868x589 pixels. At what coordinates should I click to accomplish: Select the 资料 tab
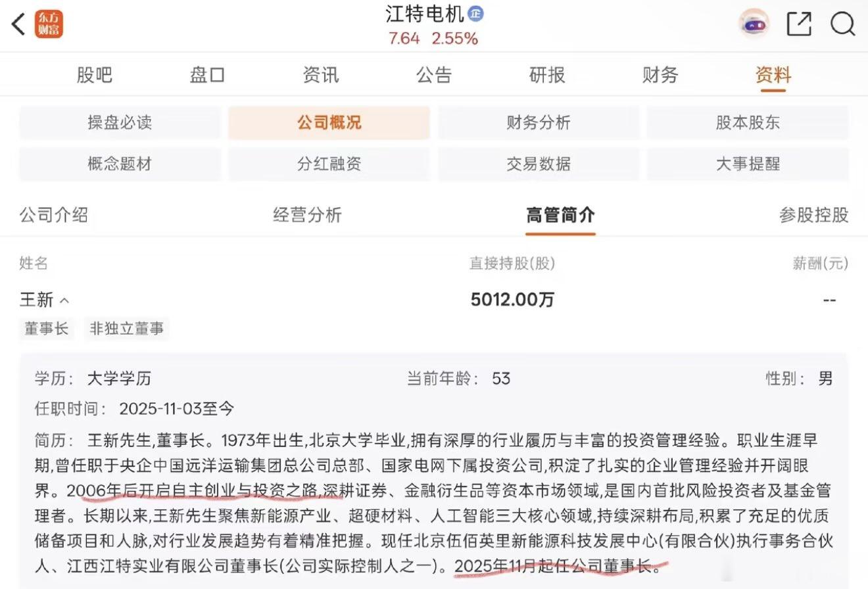[x=773, y=75]
